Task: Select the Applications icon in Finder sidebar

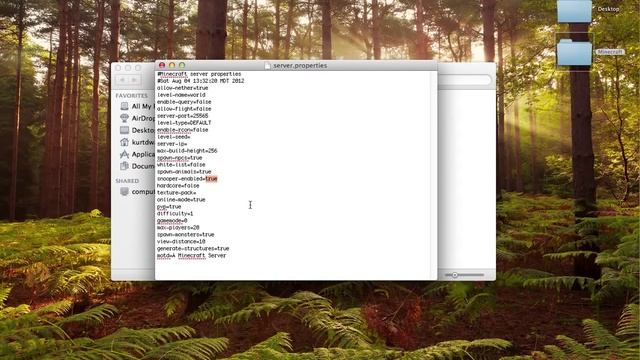Action: [124, 154]
